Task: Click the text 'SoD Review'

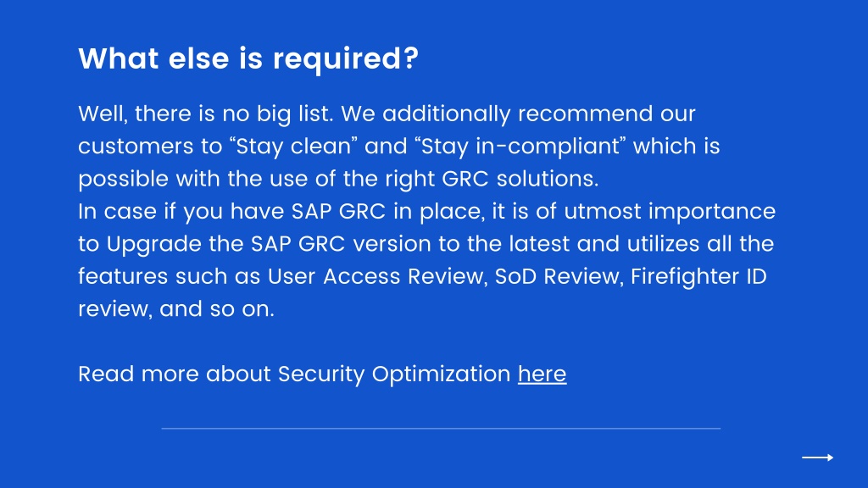Action: [x=558, y=277]
